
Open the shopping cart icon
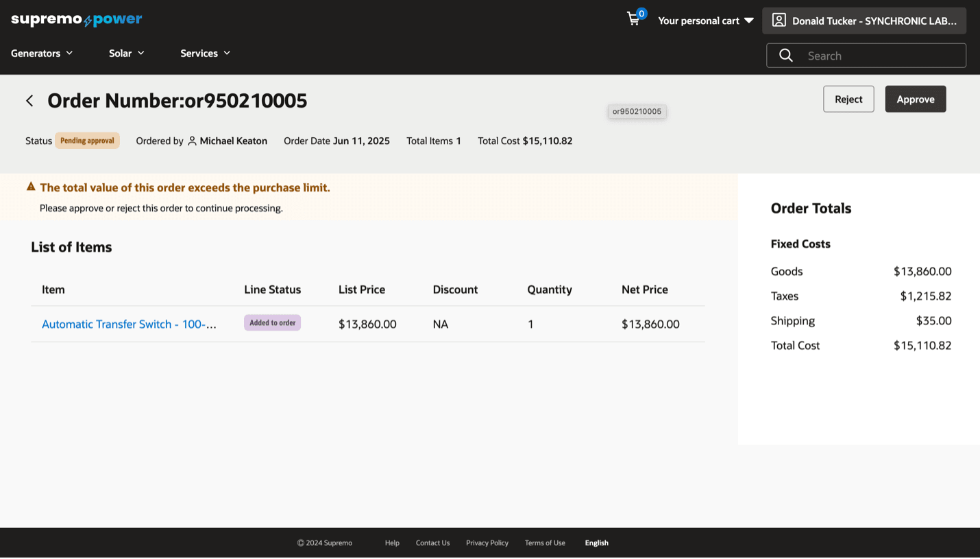(634, 19)
